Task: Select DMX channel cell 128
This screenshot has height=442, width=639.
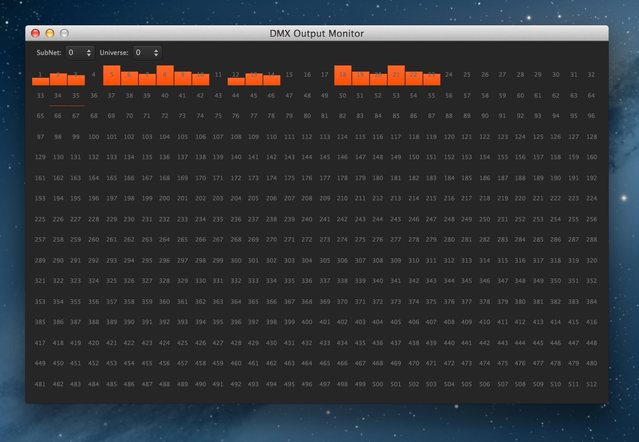Action: click(x=591, y=137)
